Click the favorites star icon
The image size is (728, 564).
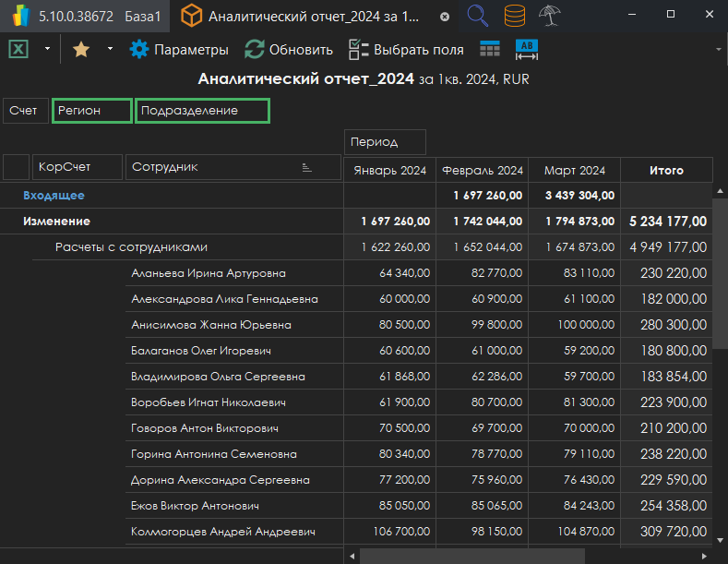[x=81, y=50]
